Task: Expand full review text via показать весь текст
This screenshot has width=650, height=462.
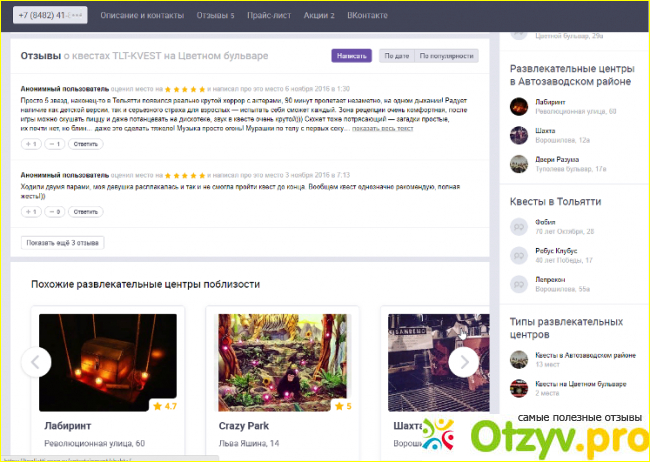Action: coord(383,129)
